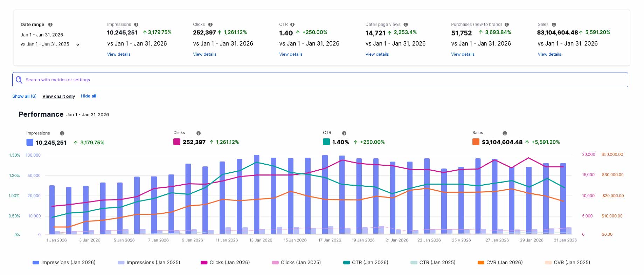Click the 13 Jan 2026 axis label

click(x=261, y=240)
